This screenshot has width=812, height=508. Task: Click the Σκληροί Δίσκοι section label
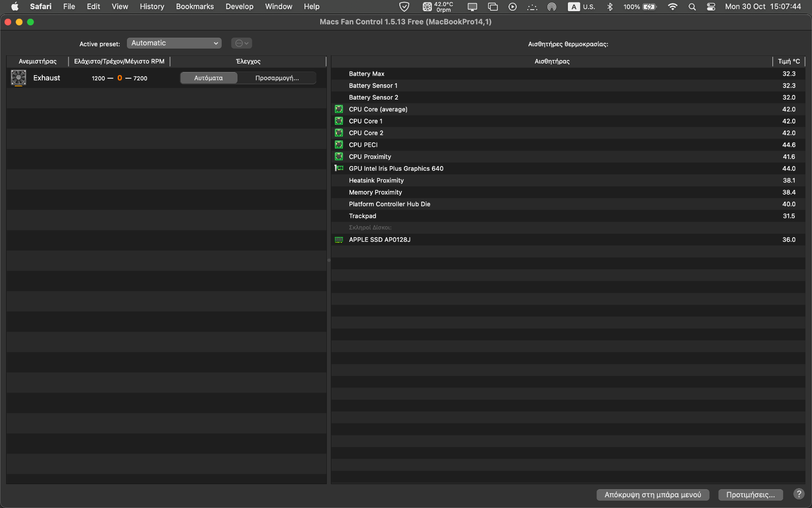[x=370, y=228]
